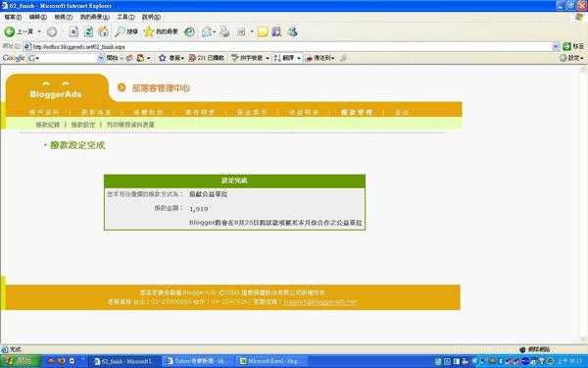The width and height of the screenshot is (588, 368).
Task: Open Back button history dropdown arrow
Action: [x=39, y=32]
